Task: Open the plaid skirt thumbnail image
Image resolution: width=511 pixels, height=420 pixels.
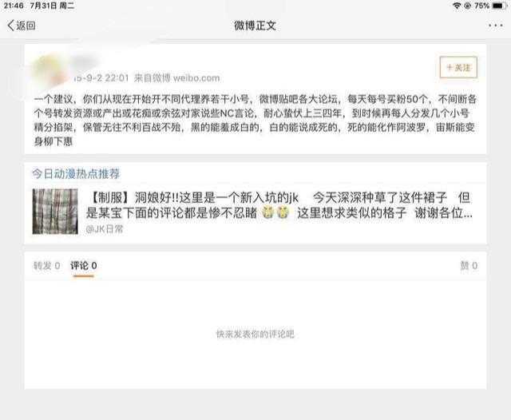Action: (x=55, y=211)
